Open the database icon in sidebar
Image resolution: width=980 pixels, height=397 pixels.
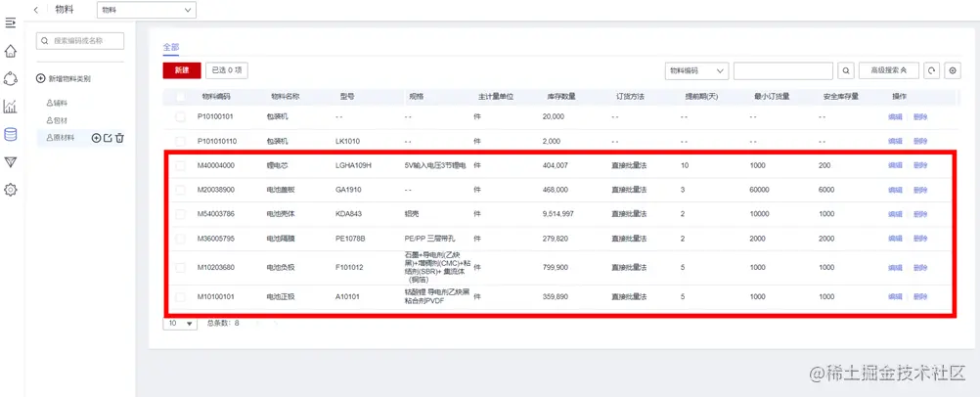(10, 134)
